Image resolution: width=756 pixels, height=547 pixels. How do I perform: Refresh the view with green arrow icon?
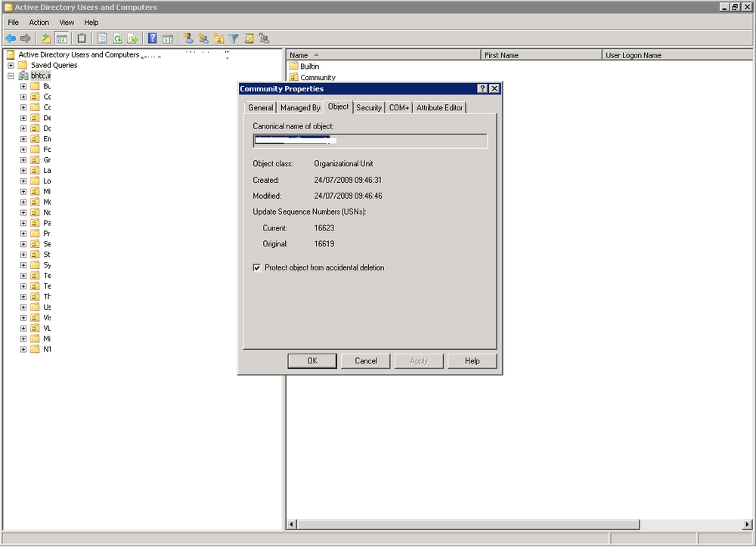117,39
